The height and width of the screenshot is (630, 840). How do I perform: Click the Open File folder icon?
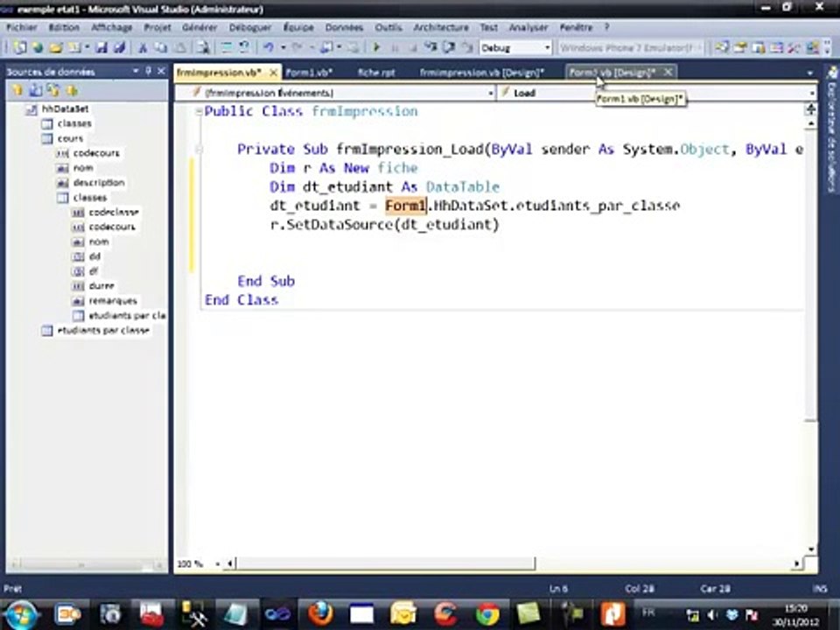pyautogui.click(x=56, y=47)
